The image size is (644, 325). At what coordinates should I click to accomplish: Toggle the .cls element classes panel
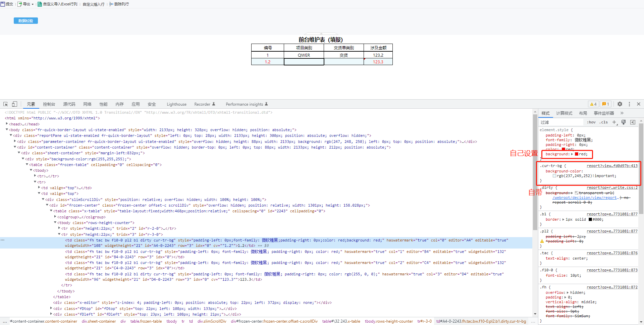604,122
